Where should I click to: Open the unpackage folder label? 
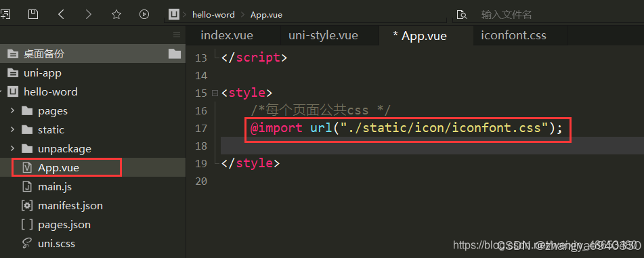point(64,149)
